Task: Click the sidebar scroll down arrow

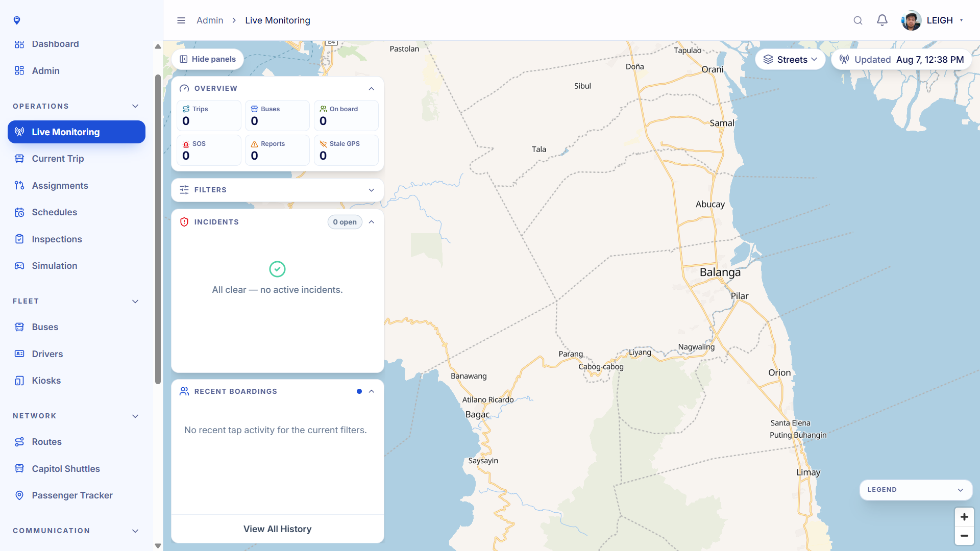Action: [x=158, y=546]
